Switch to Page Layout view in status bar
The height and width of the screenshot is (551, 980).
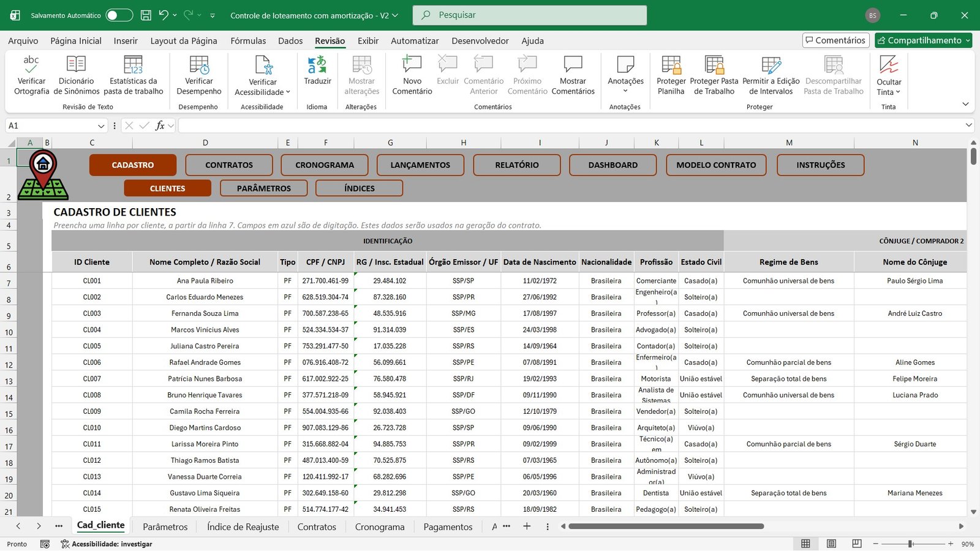(831, 544)
